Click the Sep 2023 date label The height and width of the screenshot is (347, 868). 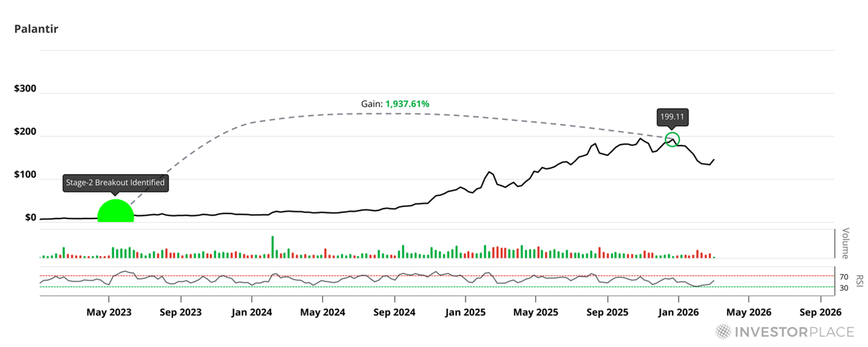pos(181,312)
